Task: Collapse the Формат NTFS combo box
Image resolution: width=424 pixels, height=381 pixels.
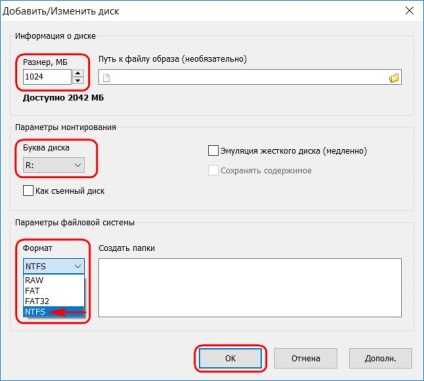Action: (x=54, y=266)
